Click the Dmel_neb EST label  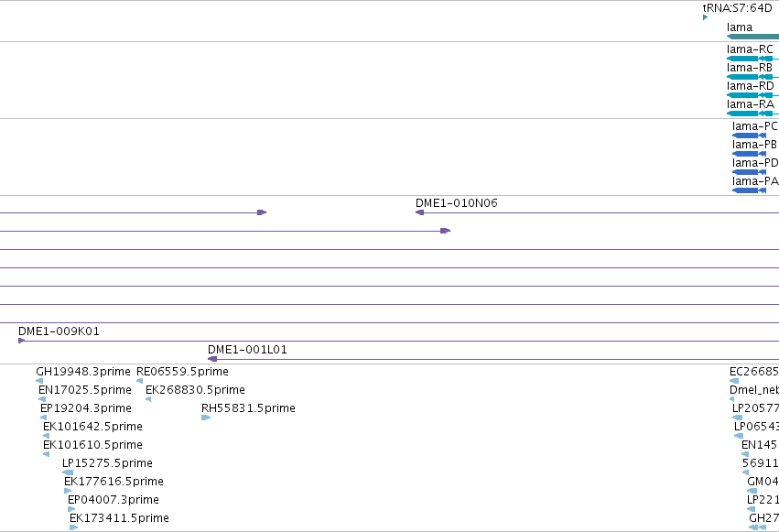tap(754, 390)
